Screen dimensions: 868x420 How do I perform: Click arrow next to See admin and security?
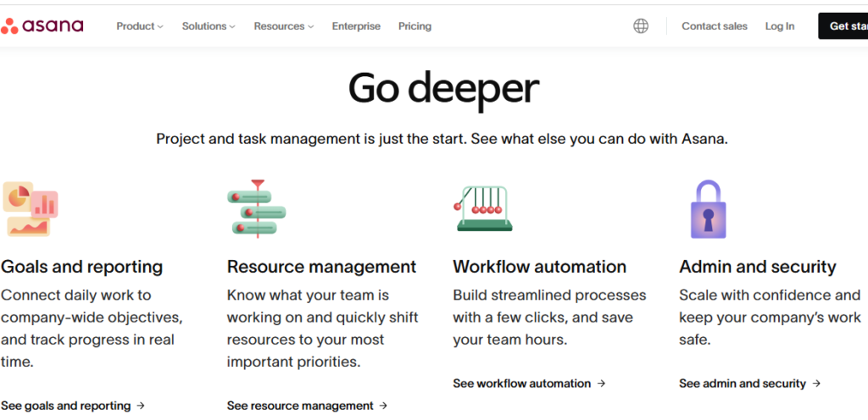816,384
